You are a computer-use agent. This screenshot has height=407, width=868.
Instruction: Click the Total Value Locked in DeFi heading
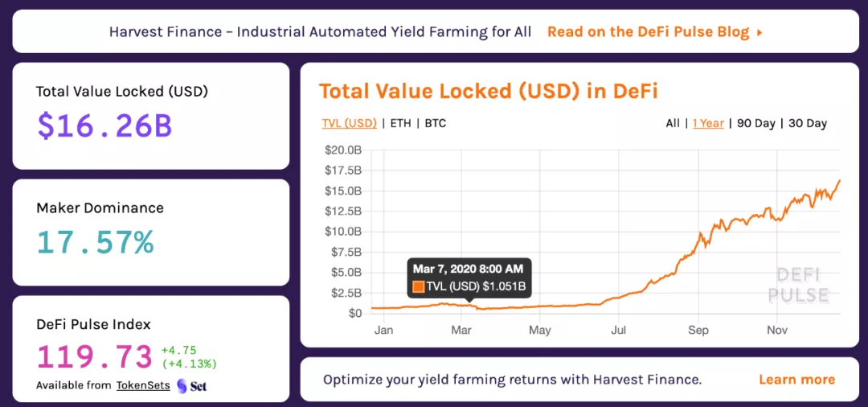click(x=488, y=91)
